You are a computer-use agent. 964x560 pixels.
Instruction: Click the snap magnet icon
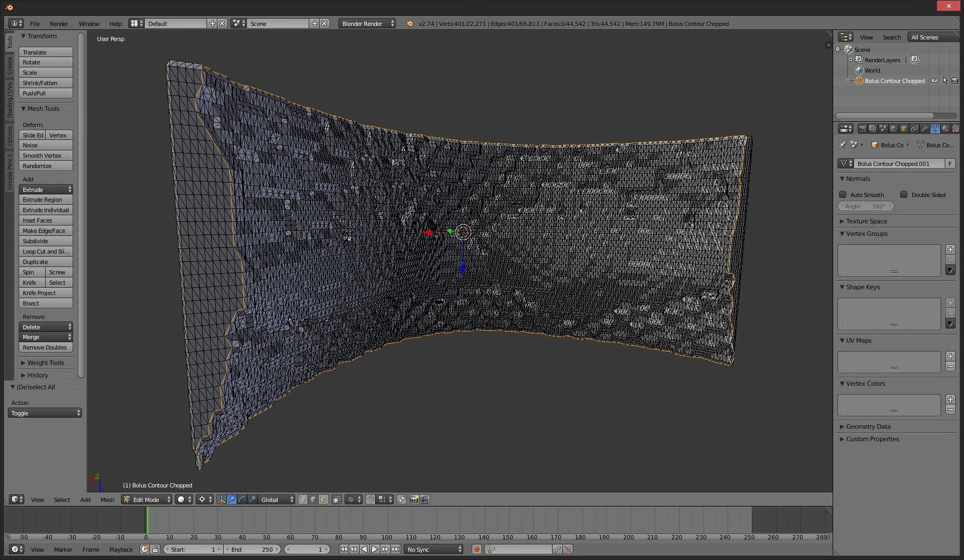click(370, 499)
